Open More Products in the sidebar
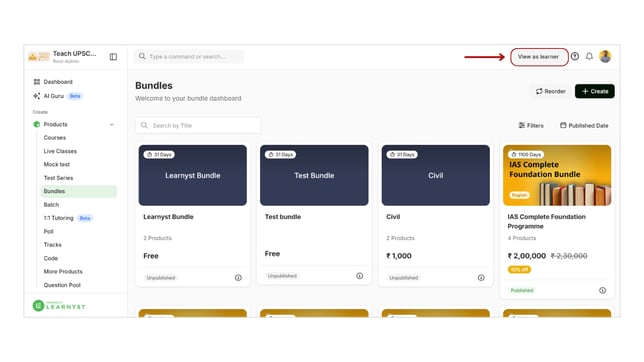Screen dimensions: 644x362 [63, 272]
